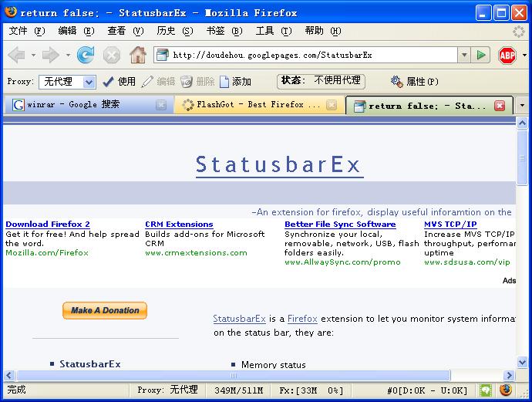The width and height of the screenshot is (532, 402).
Task: Click the proxy 使用 checkmark button
Action: [x=119, y=82]
